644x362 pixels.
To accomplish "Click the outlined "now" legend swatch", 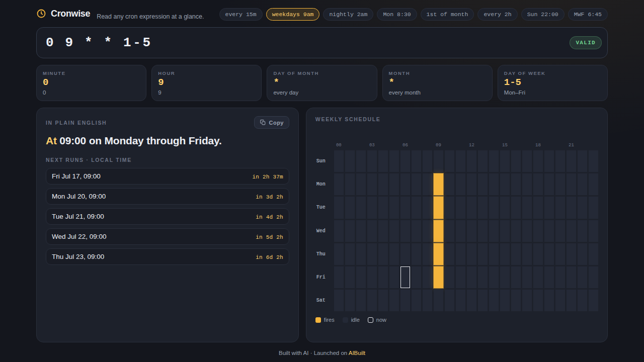I will tap(370, 320).
